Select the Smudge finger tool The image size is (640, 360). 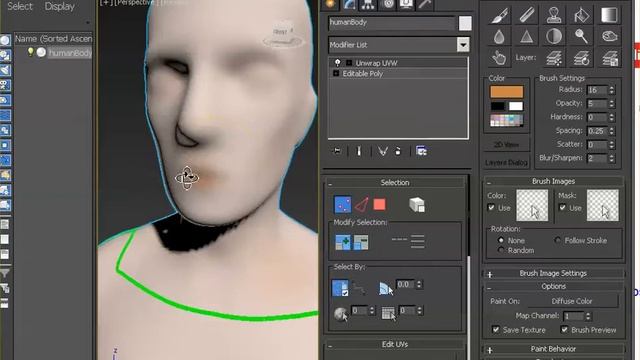499,58
